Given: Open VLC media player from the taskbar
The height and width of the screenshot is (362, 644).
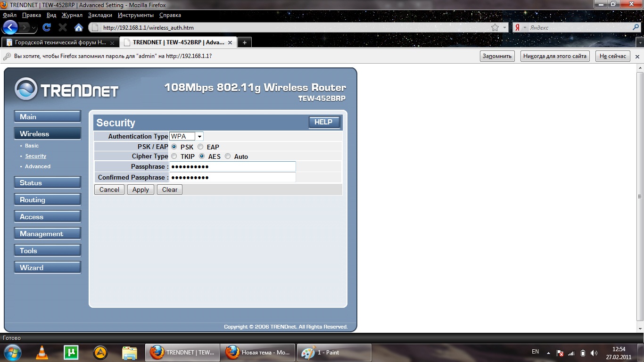Looking at the screenshot, I should [x=42, y=352].
